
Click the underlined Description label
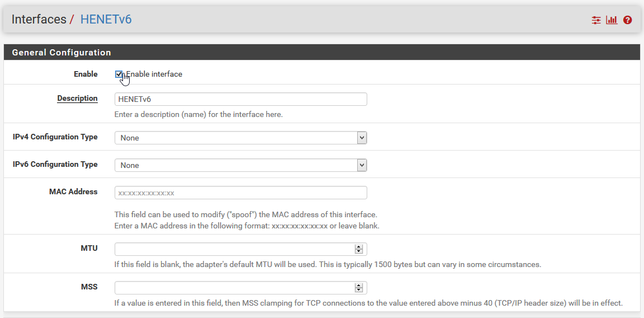point(77,99)
